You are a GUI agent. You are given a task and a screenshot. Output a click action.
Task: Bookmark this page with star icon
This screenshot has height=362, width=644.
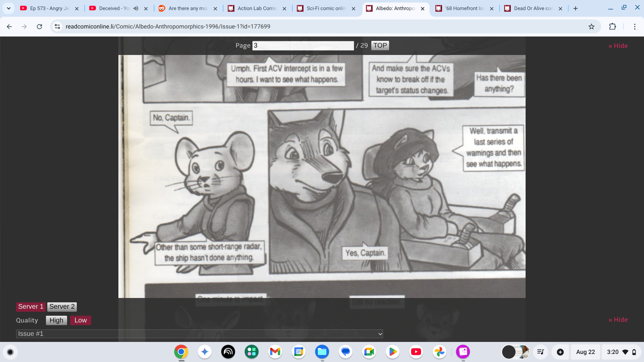tap(591, 26)
